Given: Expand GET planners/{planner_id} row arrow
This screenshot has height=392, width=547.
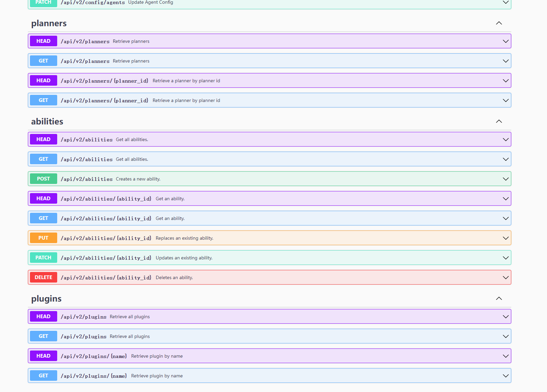Looking at the screenshot, I should tap(505, 100).
